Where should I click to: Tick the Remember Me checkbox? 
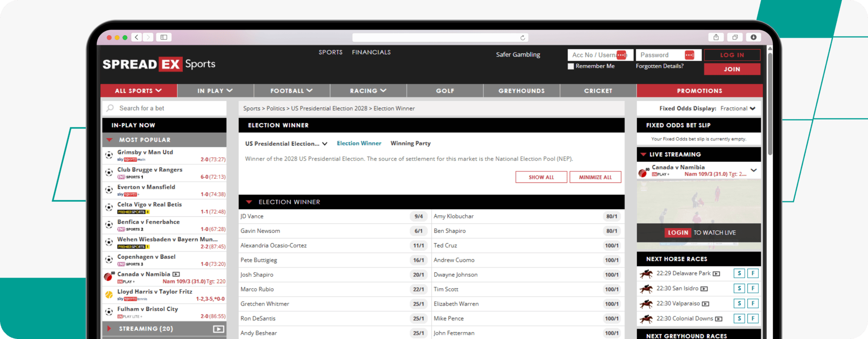pyautogui.click(x=571, y=66)
